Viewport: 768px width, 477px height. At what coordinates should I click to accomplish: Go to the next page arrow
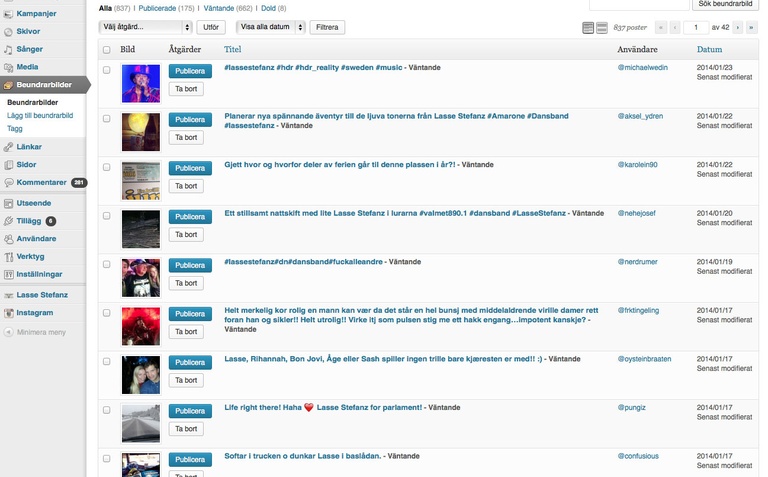pyautogui.click(x=736, y=28)
